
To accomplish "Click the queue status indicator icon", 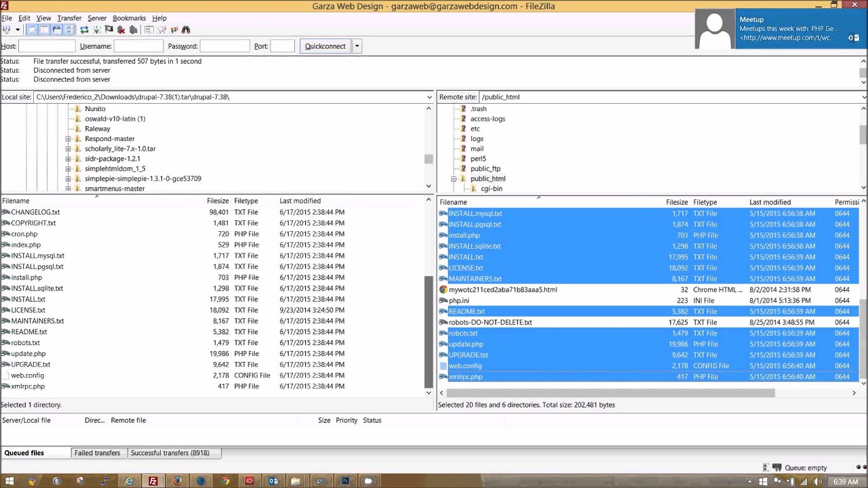I will [x=776, y=468].
